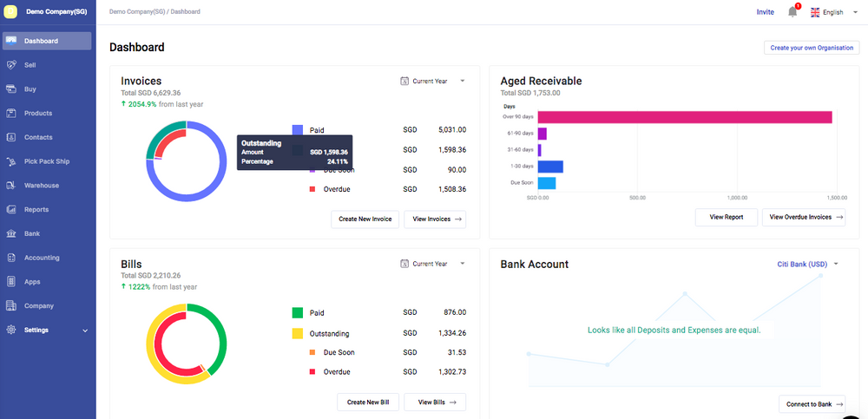Click the Invite link in header
The width and height of the screenshot is (868, 419).
tap(765, 12)
